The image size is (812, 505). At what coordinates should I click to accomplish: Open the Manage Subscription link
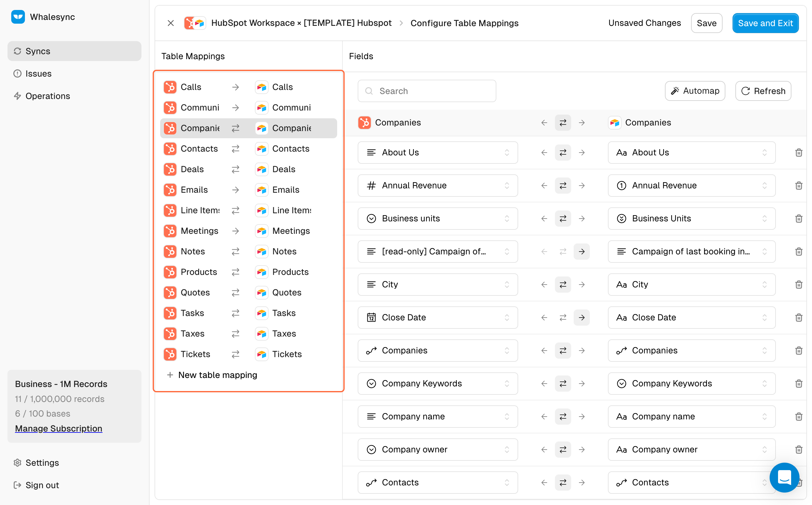click(x=59, y=428)
